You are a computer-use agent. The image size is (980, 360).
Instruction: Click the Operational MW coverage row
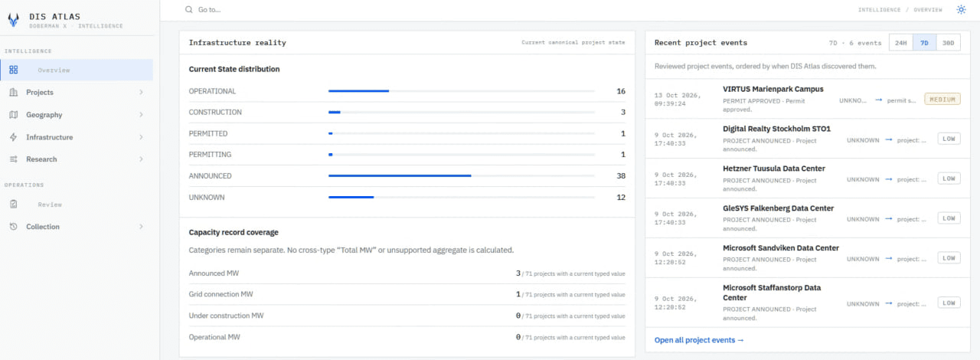(x=407, y=336)
